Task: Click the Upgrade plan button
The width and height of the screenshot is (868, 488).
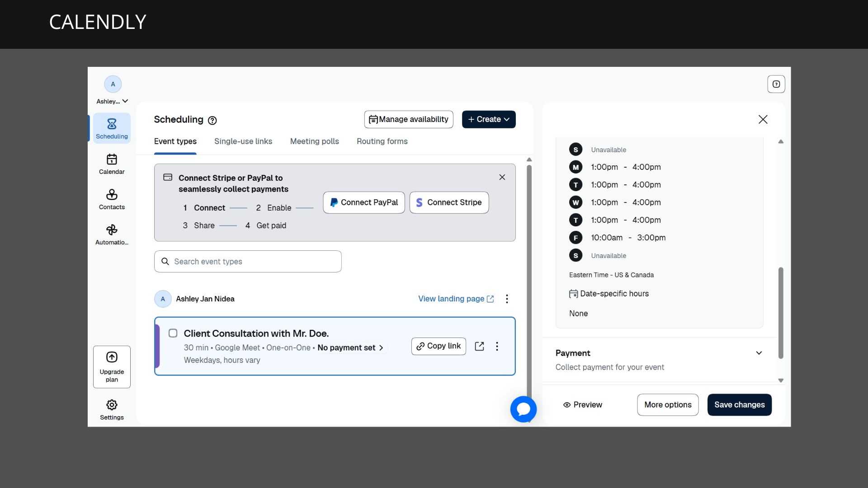Action: coord(112,367)
